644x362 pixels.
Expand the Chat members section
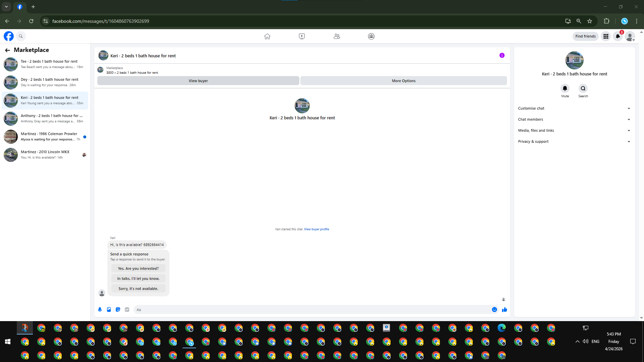pos(574,119)
